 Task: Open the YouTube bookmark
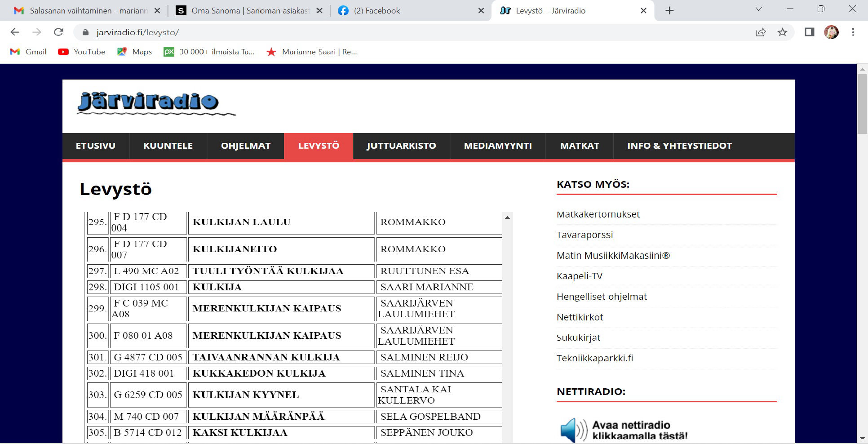point(81,52)
